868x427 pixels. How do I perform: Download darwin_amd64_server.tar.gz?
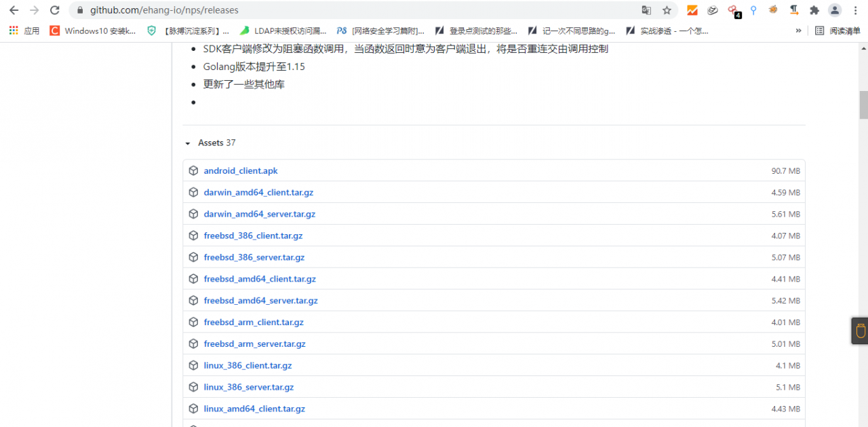click(259, 214)
